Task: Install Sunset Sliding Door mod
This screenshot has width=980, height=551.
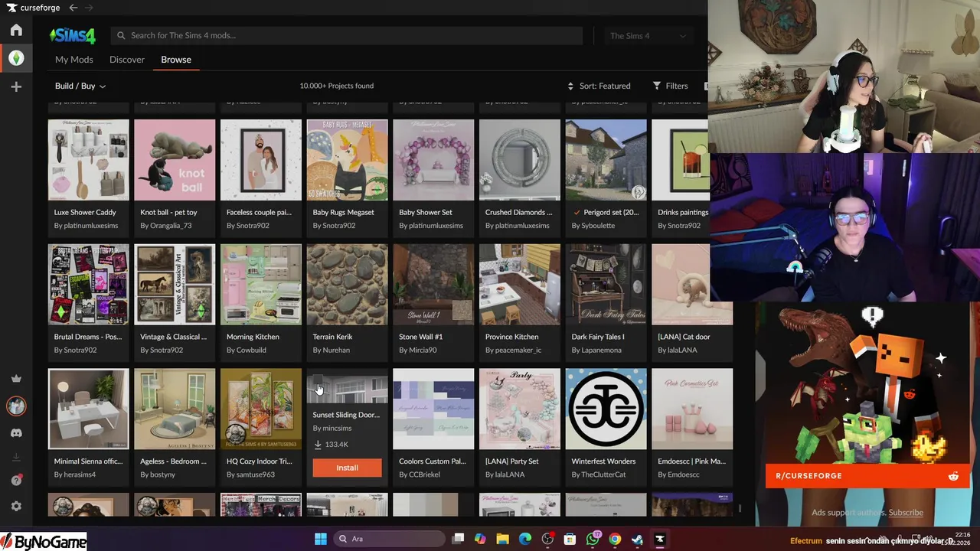Action: tap(347, 468)
